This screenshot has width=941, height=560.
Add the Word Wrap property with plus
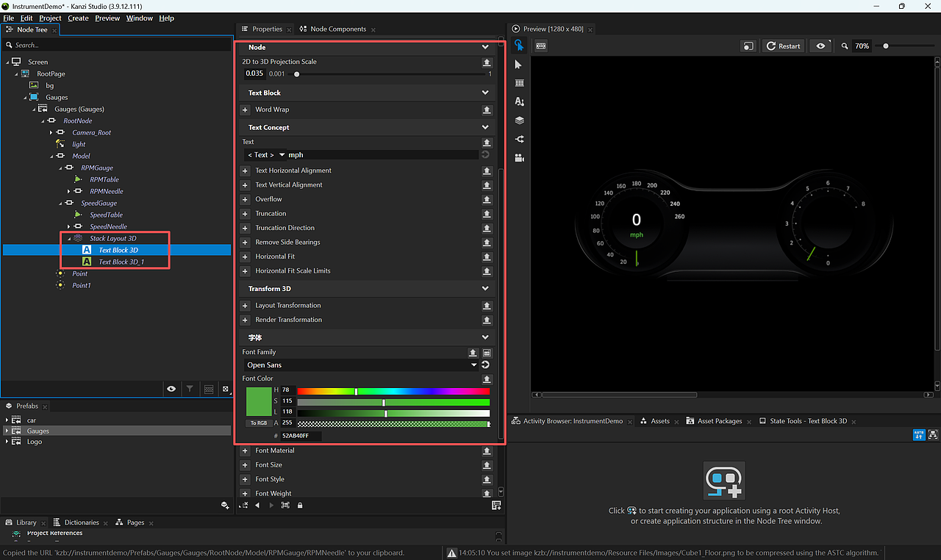coord(246,110)
